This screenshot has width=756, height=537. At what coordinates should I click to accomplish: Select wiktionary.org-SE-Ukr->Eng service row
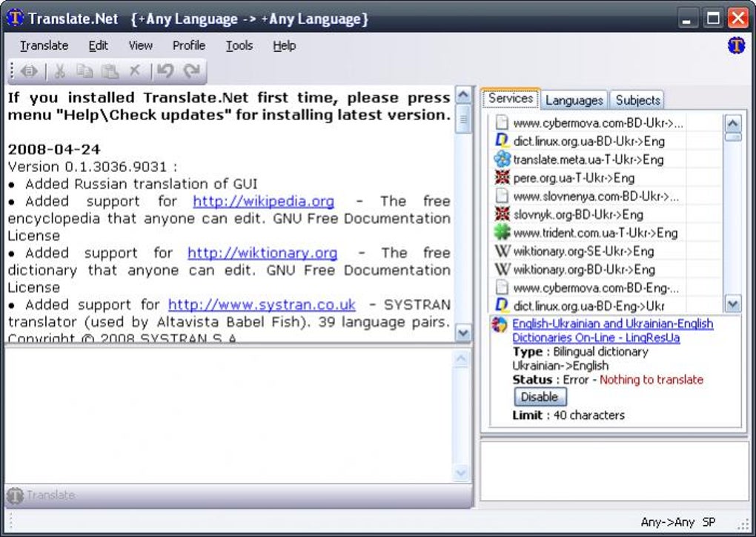606,251
